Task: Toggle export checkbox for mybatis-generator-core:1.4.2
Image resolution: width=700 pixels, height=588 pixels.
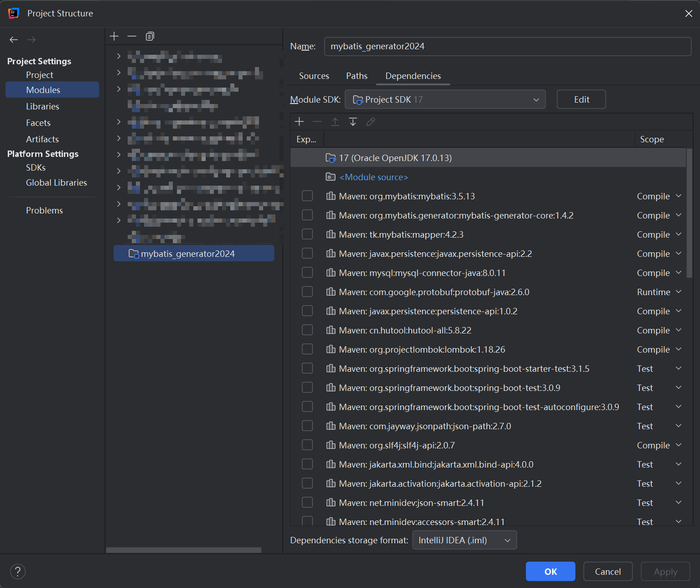Action: pyautogui.click(x=307, y=215)
